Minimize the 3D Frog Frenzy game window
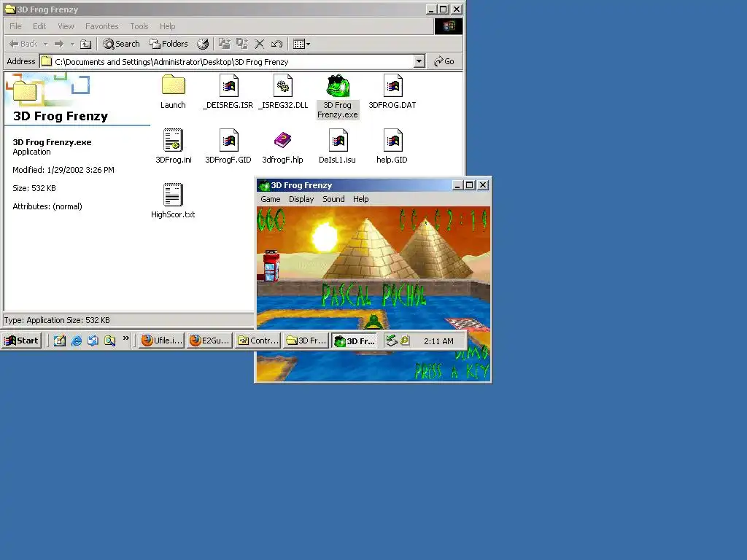Screen dimensions: 747x560 tap(457, 185)
